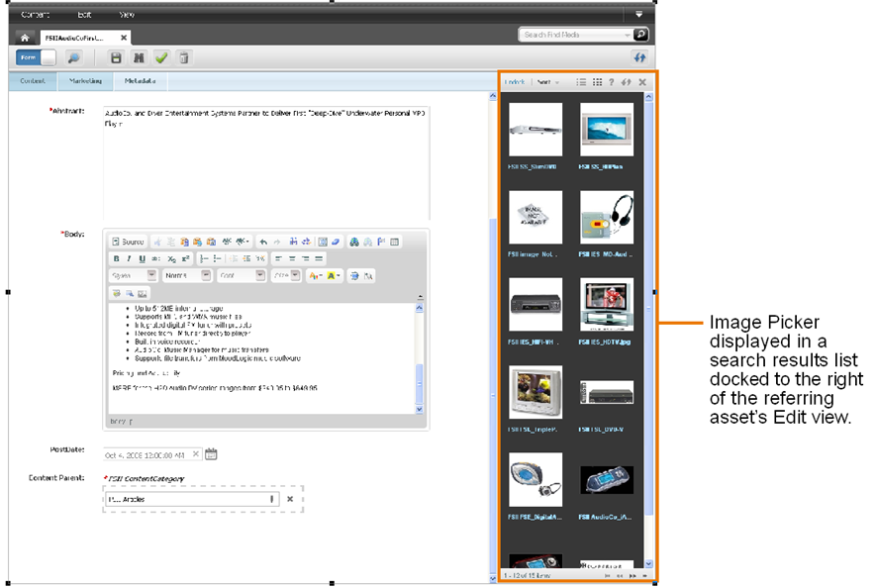Click the Undo arrow in editor
Image resolution: width=875 pixels, height=588 pixels.
pos(263,242)
